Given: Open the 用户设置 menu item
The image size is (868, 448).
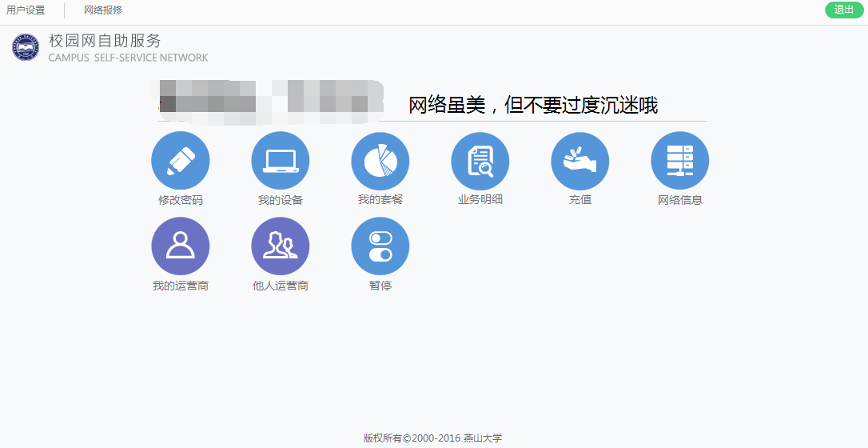Looking at the screenshot, I should 26,10.
